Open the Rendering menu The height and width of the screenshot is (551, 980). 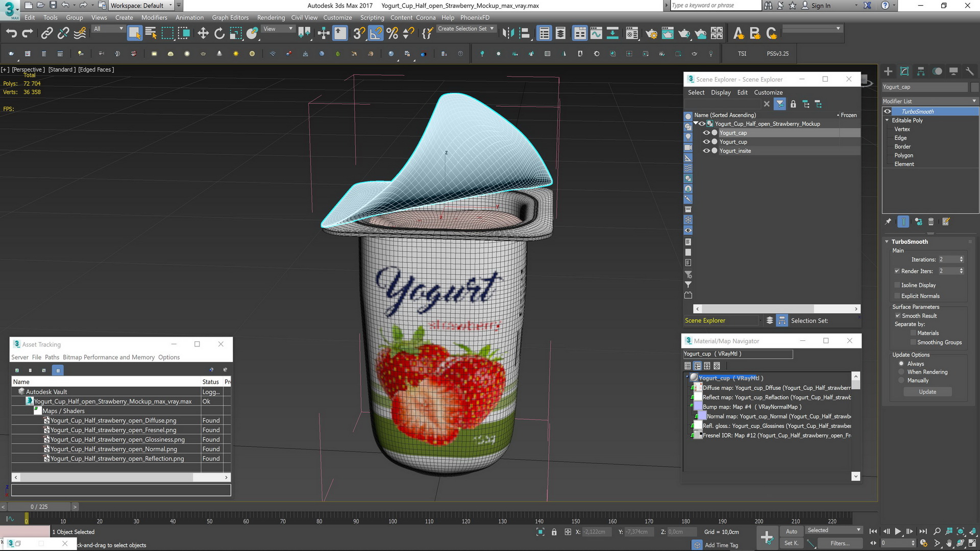(x=271, y=17)
